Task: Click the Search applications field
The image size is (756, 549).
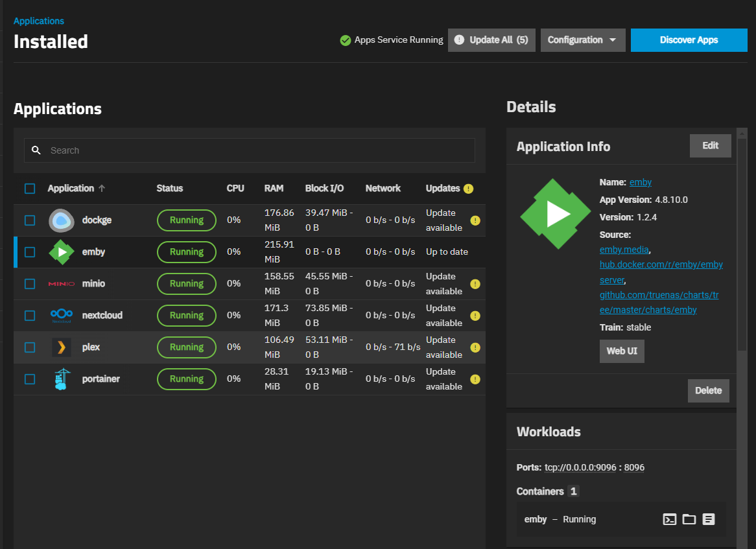Action: pos(249,150)
